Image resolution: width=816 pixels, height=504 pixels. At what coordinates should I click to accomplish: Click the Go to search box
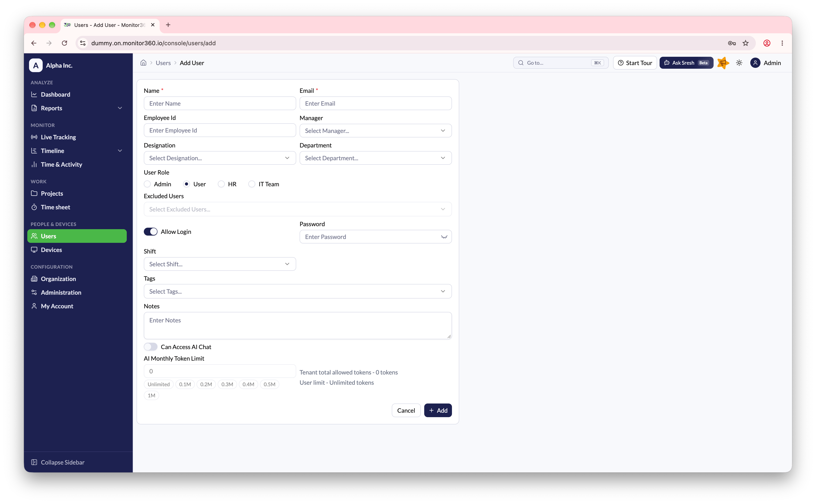tap(561, 63)
